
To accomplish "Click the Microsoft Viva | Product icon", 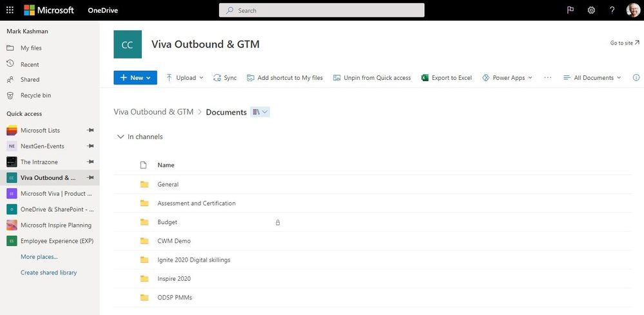I will click(x=12, y=194).
